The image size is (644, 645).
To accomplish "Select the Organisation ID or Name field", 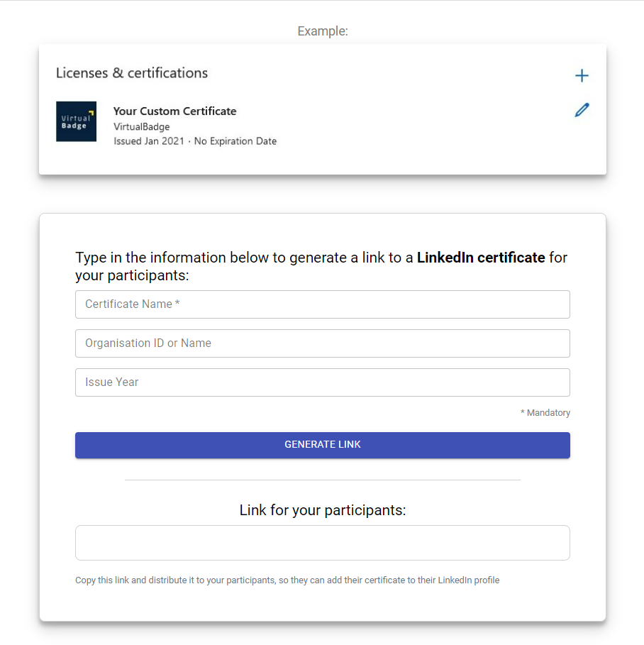I will 323,343.
